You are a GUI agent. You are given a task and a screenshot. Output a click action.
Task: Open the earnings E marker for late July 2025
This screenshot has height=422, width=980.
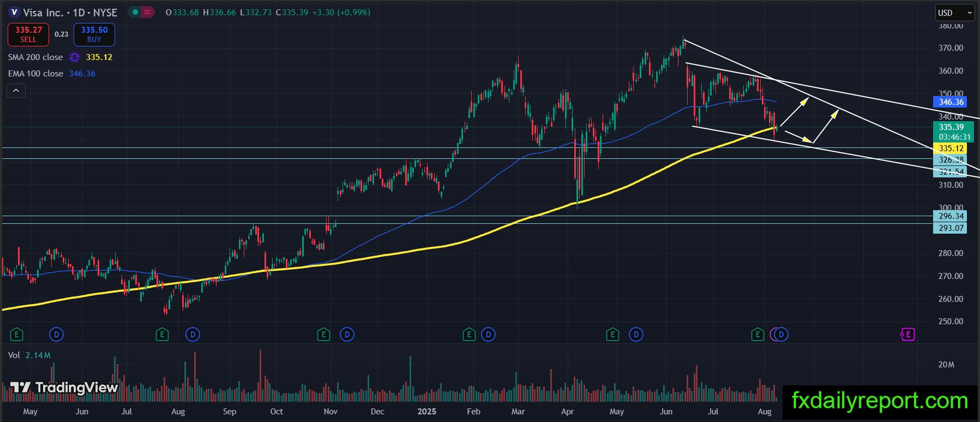tap(757, 334)
